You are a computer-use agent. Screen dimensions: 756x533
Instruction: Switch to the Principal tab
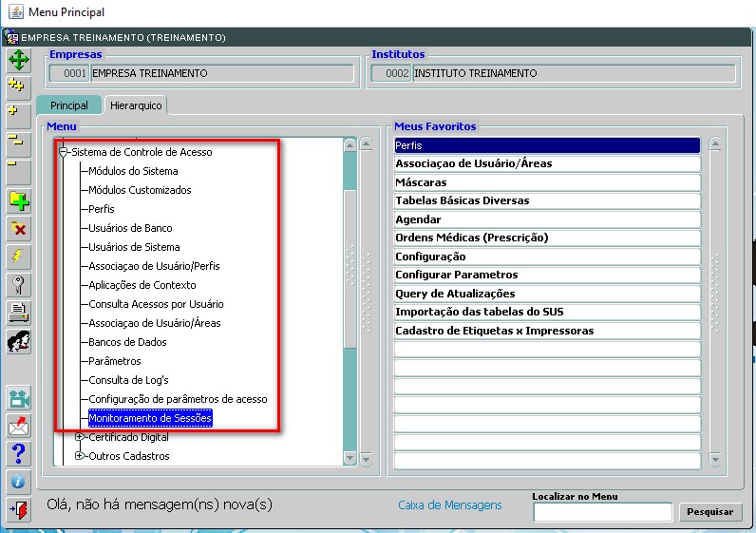pyautogui.click(x=69, y=105)
